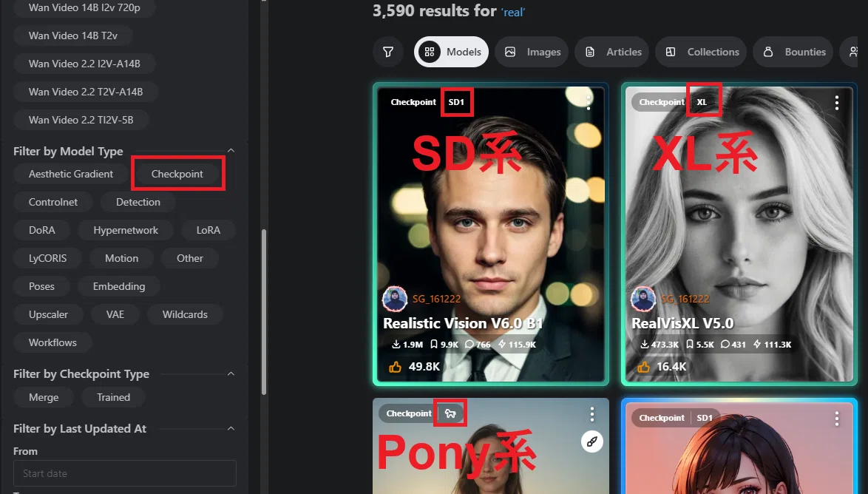Select Wan Video 2.2 I2V-A14B filter
868x494 pixels.
(84, 64)
